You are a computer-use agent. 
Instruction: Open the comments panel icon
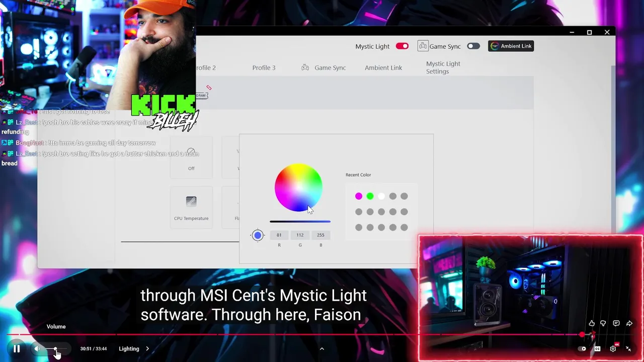coord(616,323)
